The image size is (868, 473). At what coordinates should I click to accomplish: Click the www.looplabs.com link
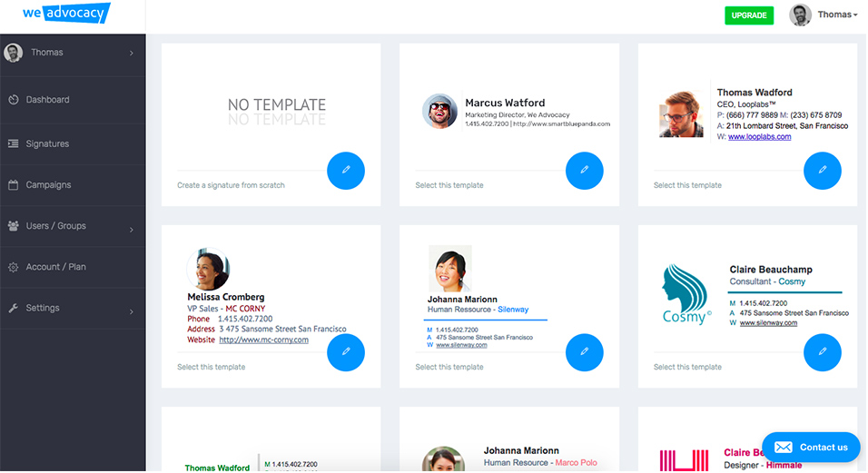coord(759,137)
